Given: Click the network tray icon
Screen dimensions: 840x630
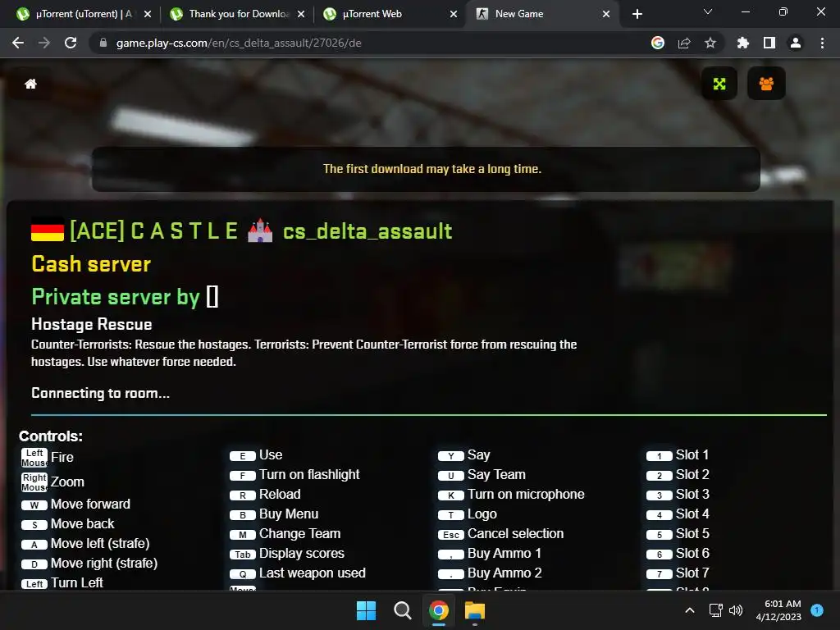Looking at the screenshot, I should point(715,610).
